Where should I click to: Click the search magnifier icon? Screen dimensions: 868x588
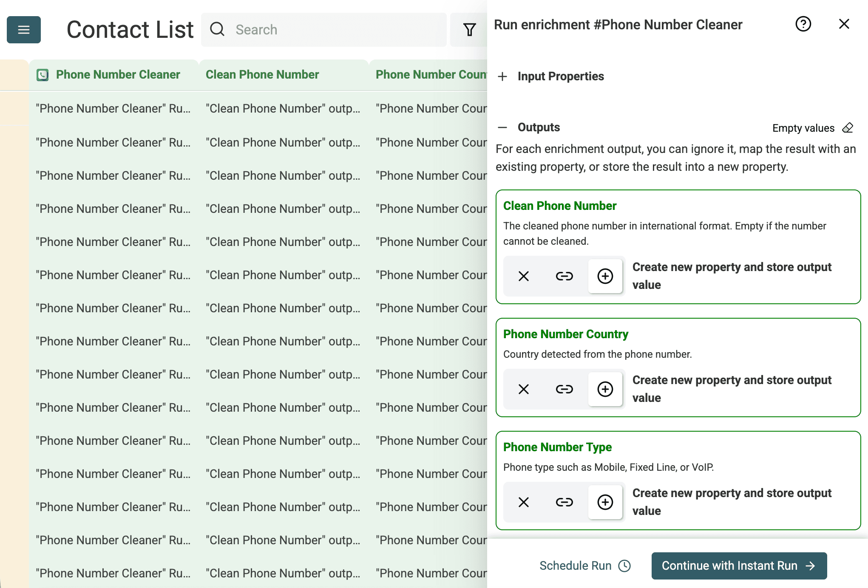217,29
